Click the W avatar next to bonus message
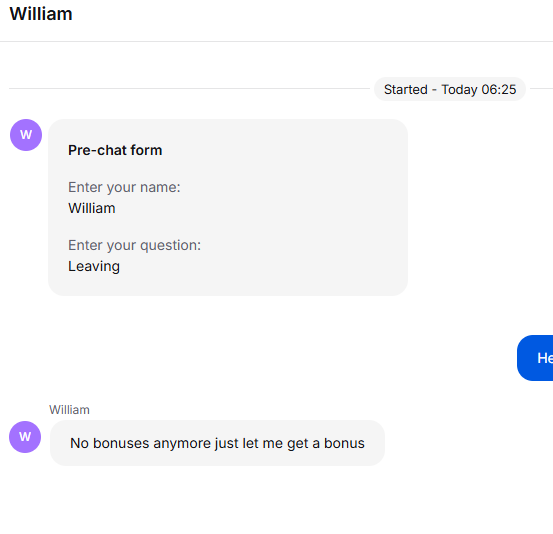 [x=25, y=437]
